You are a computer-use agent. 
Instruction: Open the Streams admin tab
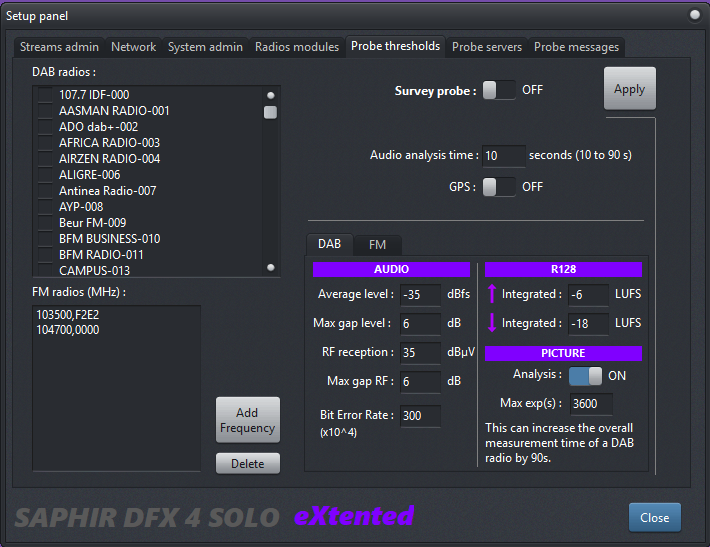tap(59, 47)
